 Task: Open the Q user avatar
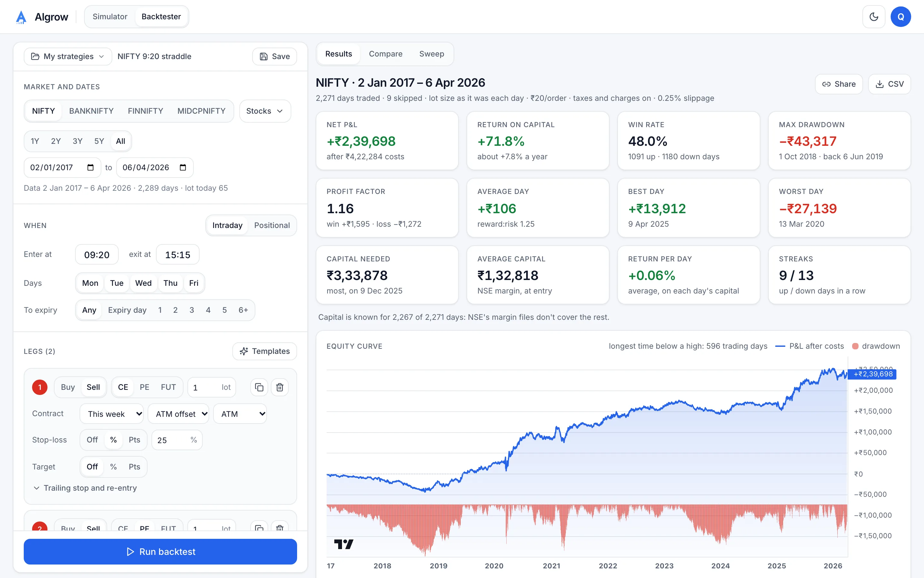click(x=901, y=17)
